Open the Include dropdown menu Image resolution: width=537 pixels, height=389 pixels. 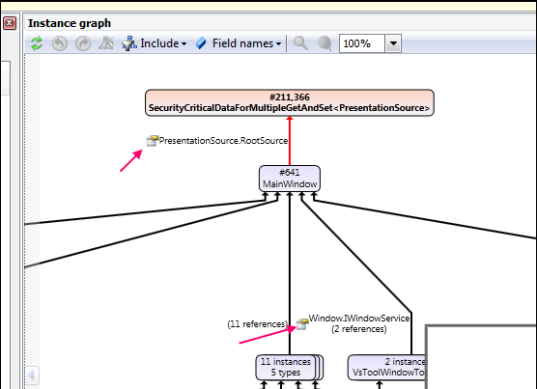coord(154,43)
